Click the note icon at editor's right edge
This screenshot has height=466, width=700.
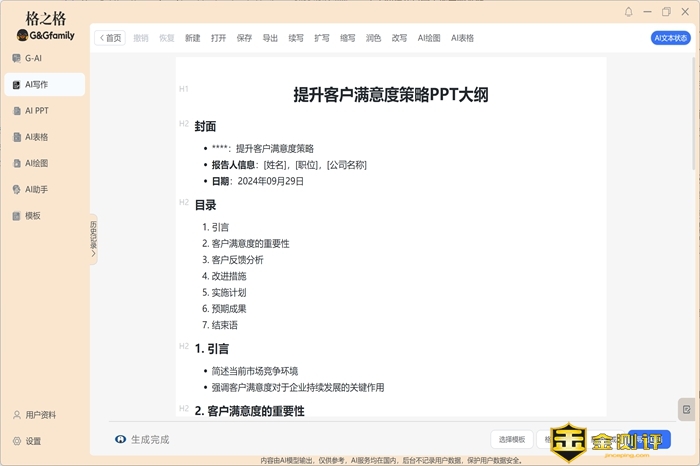686,409
